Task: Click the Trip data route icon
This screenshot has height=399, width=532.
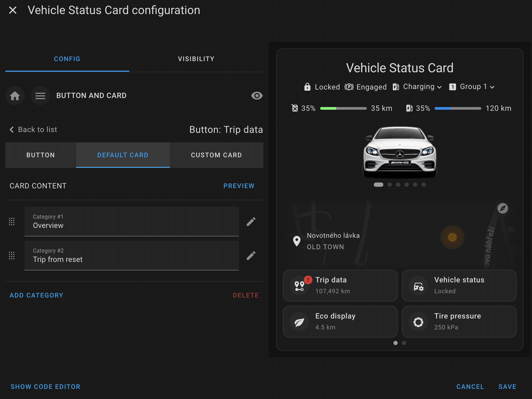Action: 299,286
